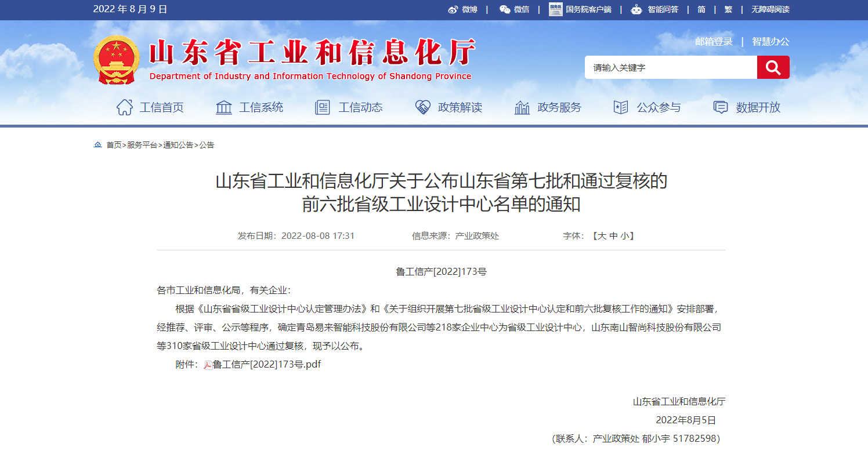The image size is (868, 476).
Task: Click the national emblem logo
Action: coord(117,60)
